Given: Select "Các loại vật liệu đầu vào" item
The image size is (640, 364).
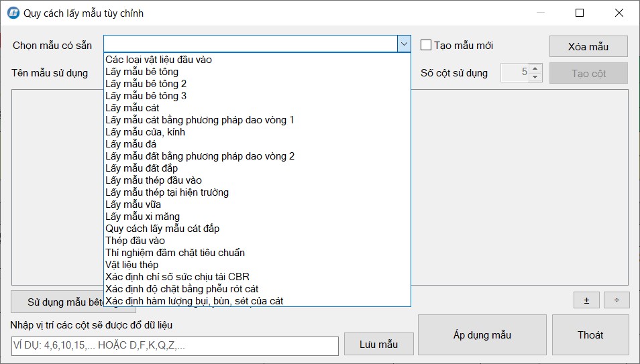Looking at the screenshot, I should [x=158, y=60].
